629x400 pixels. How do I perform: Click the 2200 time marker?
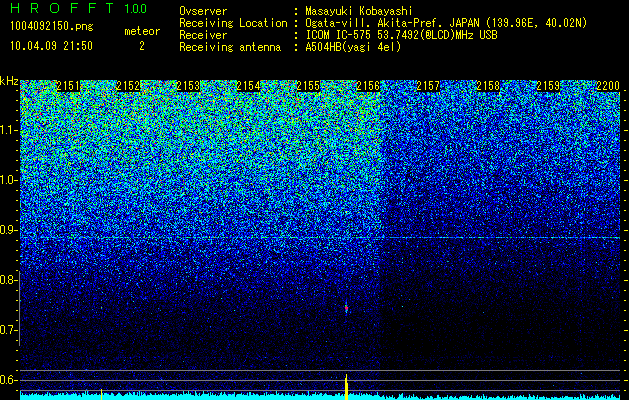pyautogui.click(x=608, y=86)
